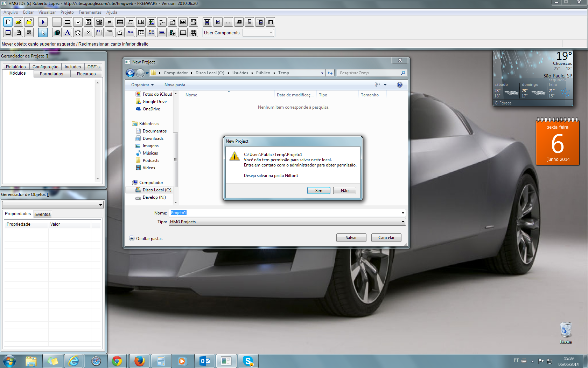Click Sim in the warning dialog
Screen dimensions: 588x368
318,191
